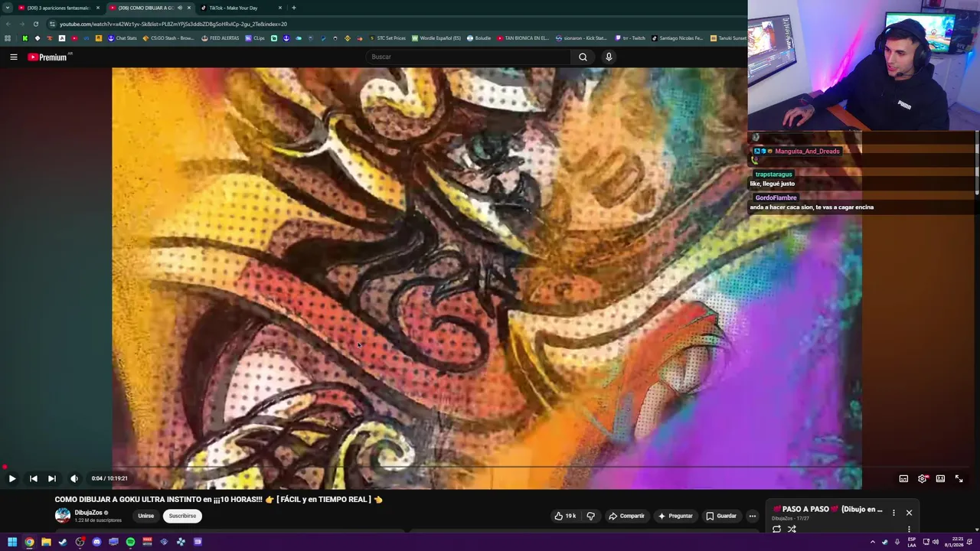The width and height of the screenshot is (980, 551).
Task: Dislike the video
Action: click(x=590, y=516)
